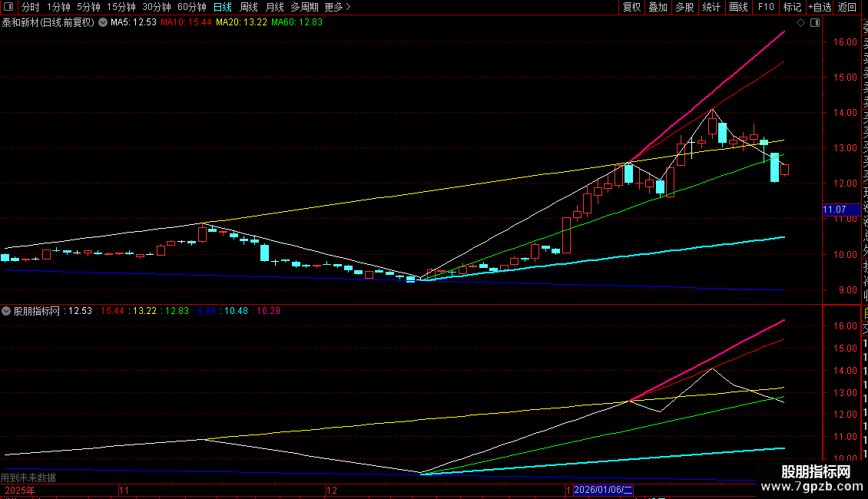868x499 pixels.
Task: Switch to the 分时 intraday tab
Action: [31, 7]
